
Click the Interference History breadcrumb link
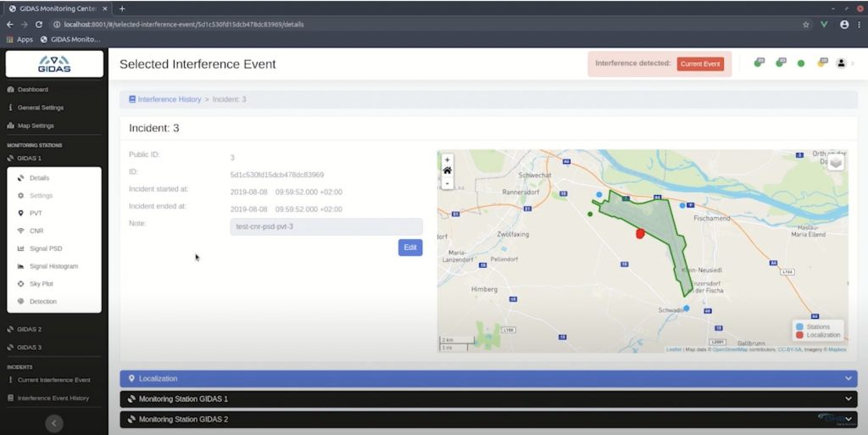tap(169, 99)
